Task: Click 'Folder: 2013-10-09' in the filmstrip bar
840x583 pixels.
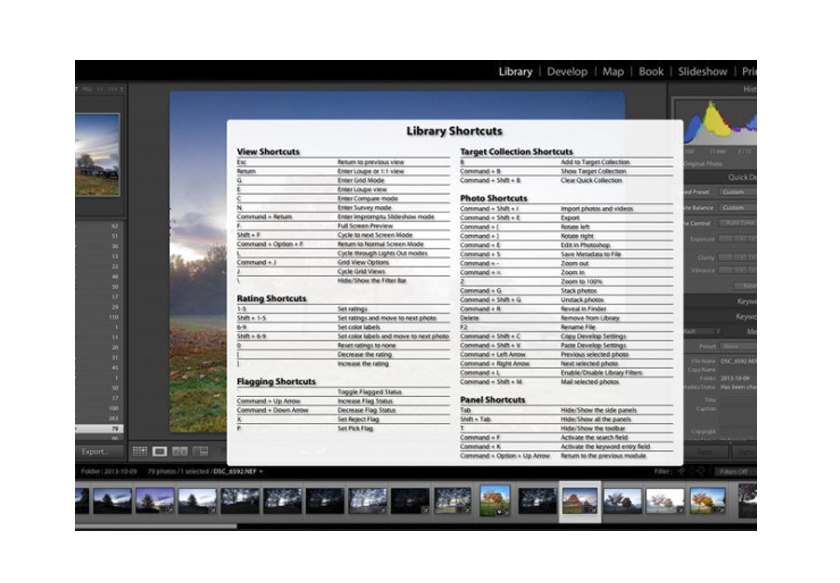Action: point(109,472)
